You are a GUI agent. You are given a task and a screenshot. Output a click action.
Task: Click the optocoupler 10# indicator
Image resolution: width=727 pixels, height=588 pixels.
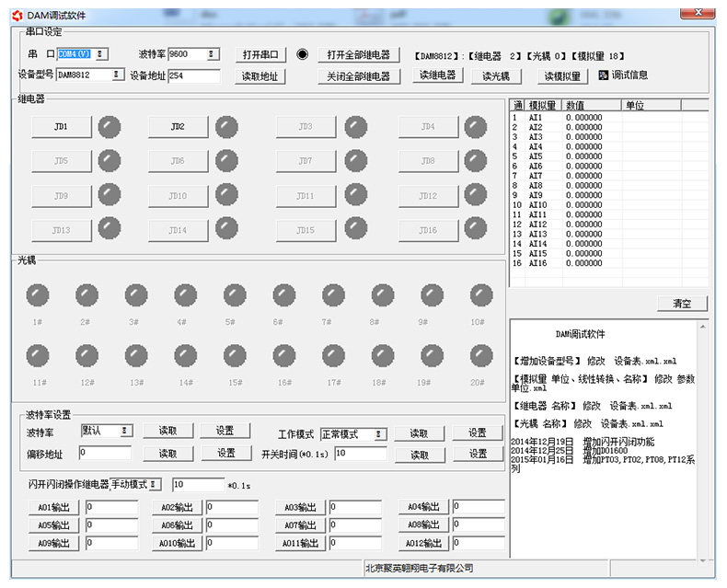(481, 295)
